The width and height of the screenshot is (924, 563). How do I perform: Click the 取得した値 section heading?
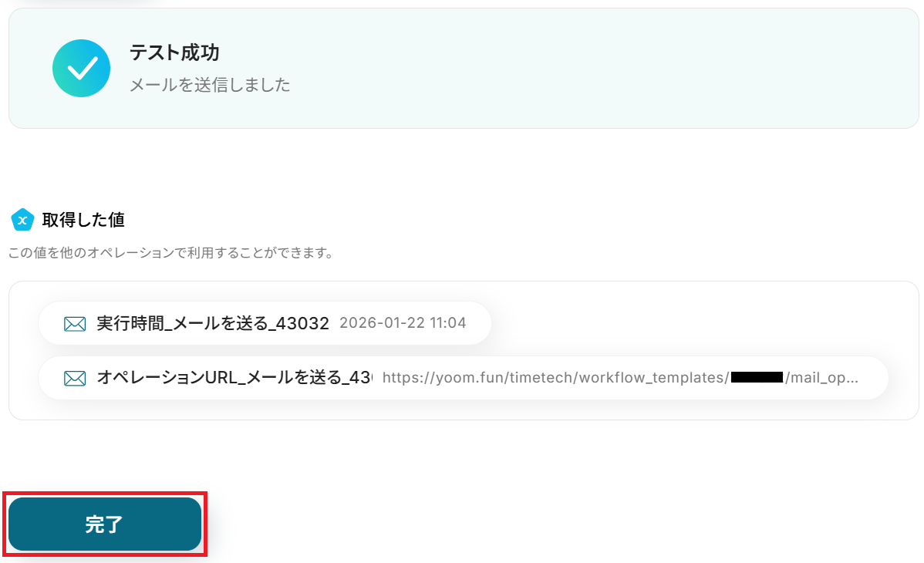click(83, 220)
